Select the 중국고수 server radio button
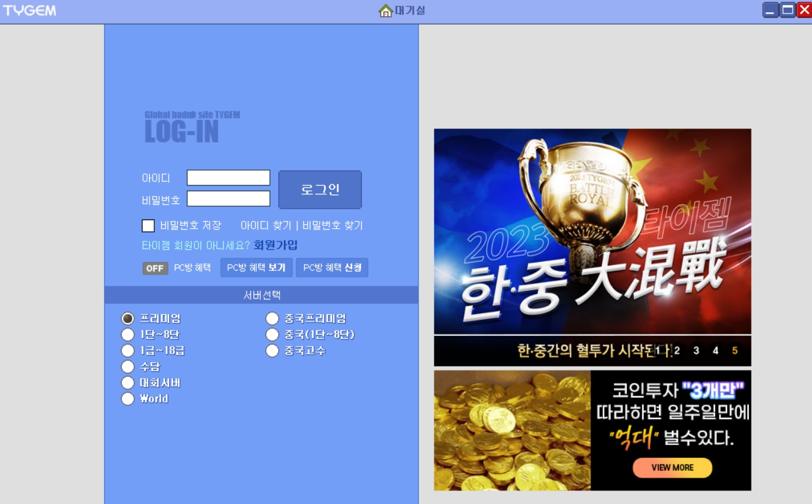 (272, 351)
